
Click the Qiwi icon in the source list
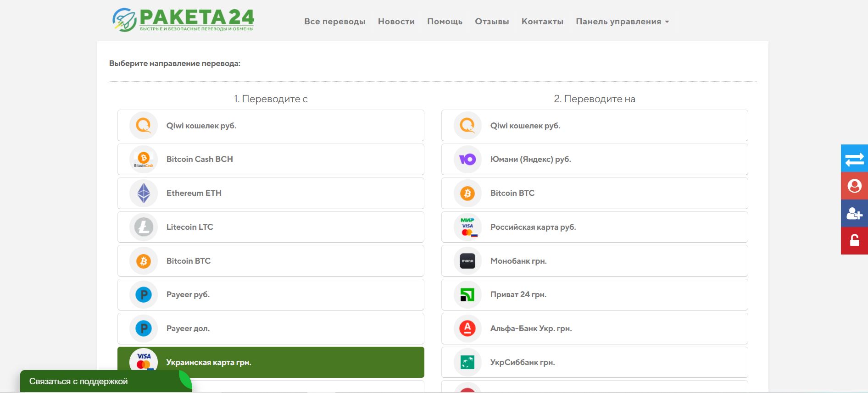pos(144,126)
